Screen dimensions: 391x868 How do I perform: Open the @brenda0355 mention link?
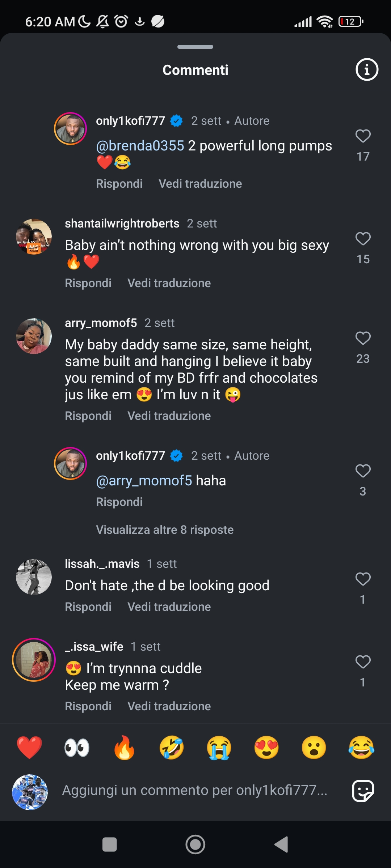click(140, 146)
